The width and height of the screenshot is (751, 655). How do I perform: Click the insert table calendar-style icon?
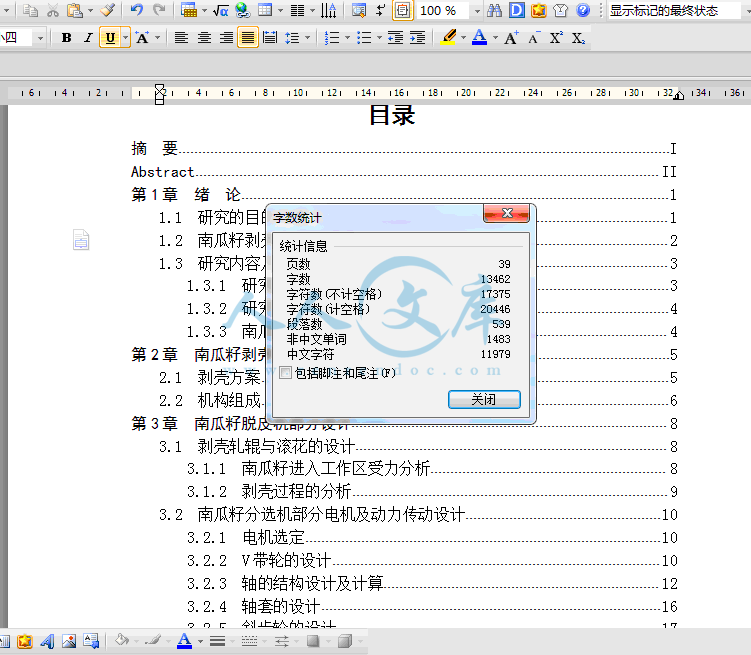pos(189,10)
